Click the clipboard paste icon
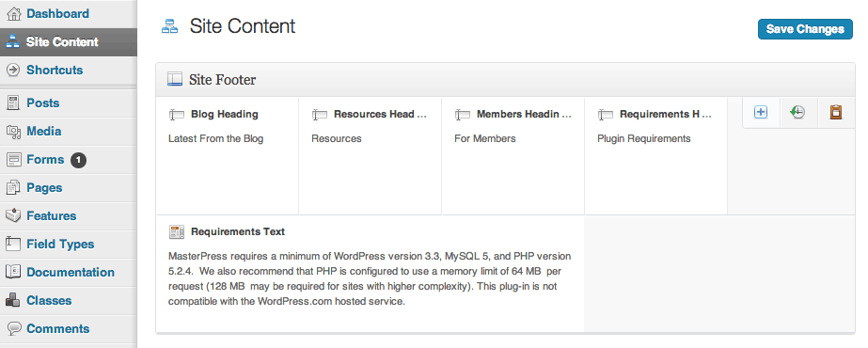This screenshot has width=868, height=348. point(835,112)
